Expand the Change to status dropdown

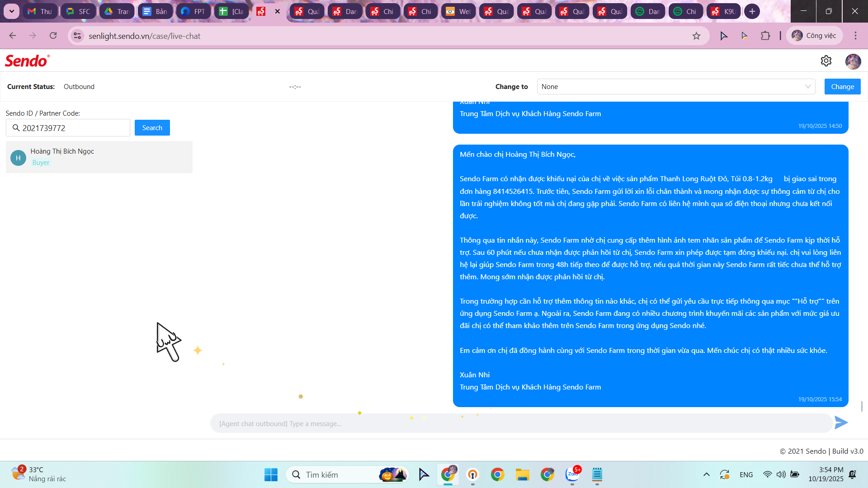click(676, 87)
